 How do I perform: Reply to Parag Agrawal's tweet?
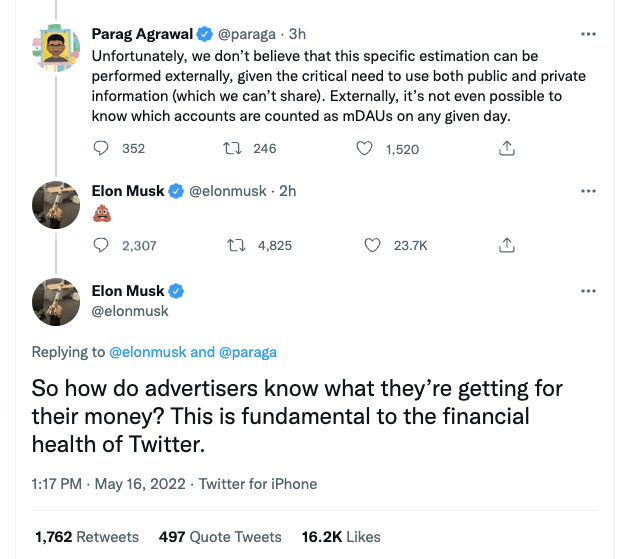click(101, 148)
